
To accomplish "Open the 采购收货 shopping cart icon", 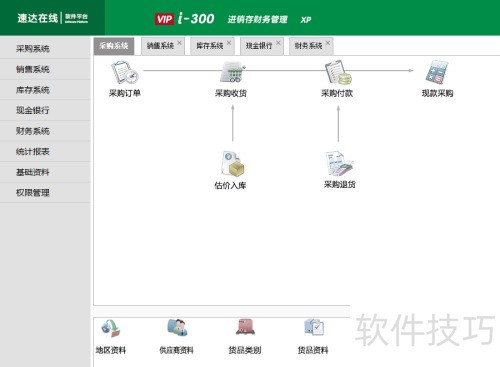I will (x=232, y=72).
